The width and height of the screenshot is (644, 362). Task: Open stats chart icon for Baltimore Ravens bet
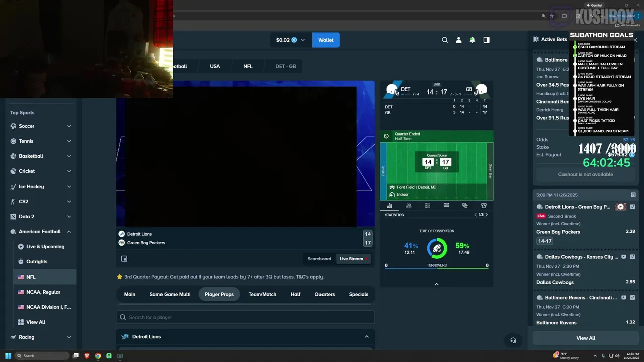[x=632, y=297]
